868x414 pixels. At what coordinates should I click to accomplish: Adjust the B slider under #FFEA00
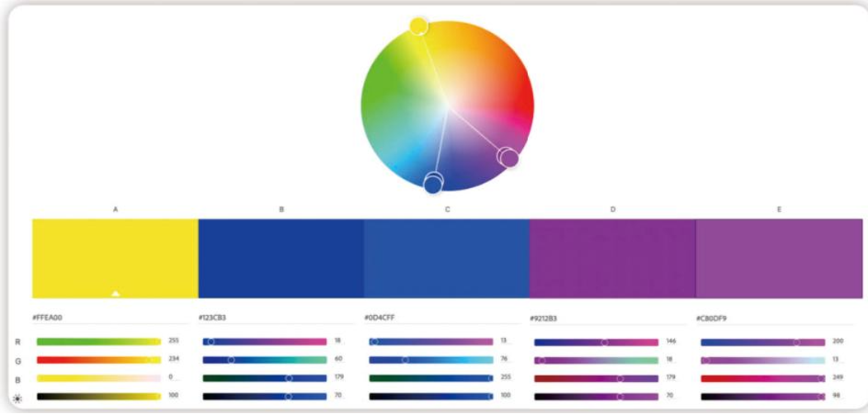point(98,378)
